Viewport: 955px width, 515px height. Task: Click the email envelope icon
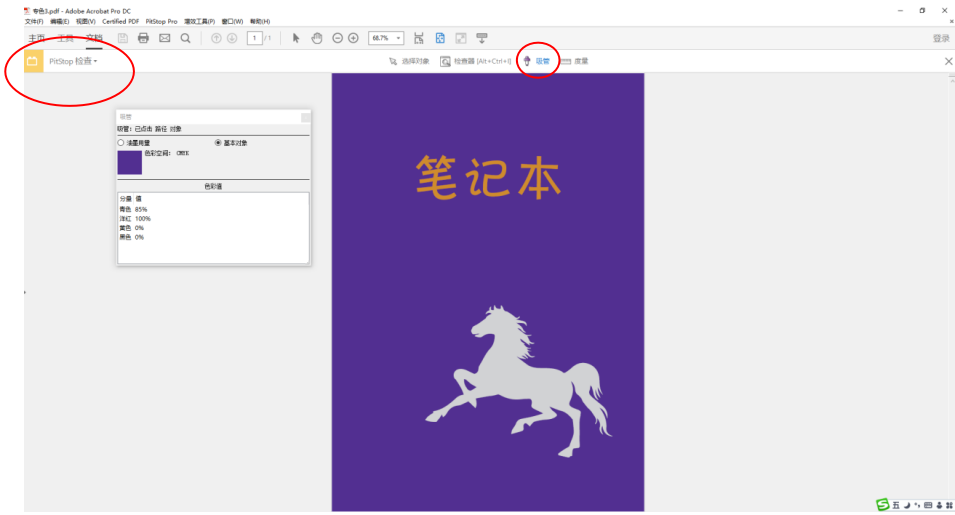click(164, 38)
